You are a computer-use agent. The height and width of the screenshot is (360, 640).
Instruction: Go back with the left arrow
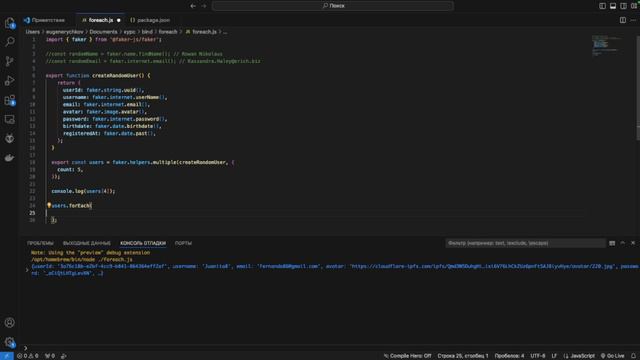pyautogui.click(x=193, y=6)
